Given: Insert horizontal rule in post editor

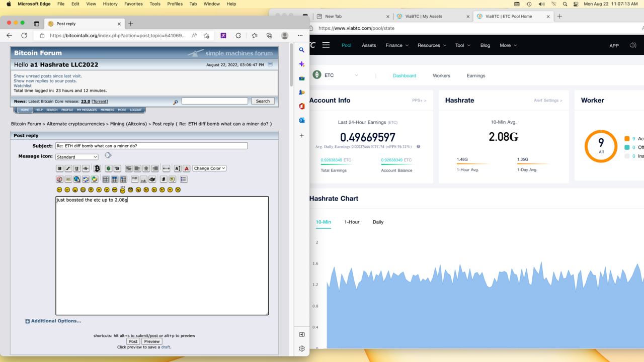Looking at the screenshot, I should click(x=166, y=168).
